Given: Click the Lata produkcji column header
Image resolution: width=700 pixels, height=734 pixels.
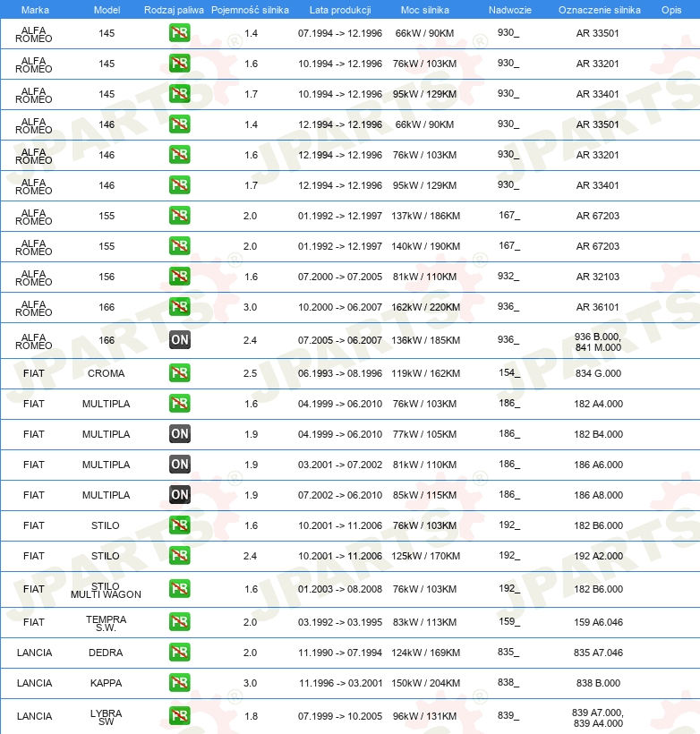Looking at the screenshot, I should coord(340,10).
